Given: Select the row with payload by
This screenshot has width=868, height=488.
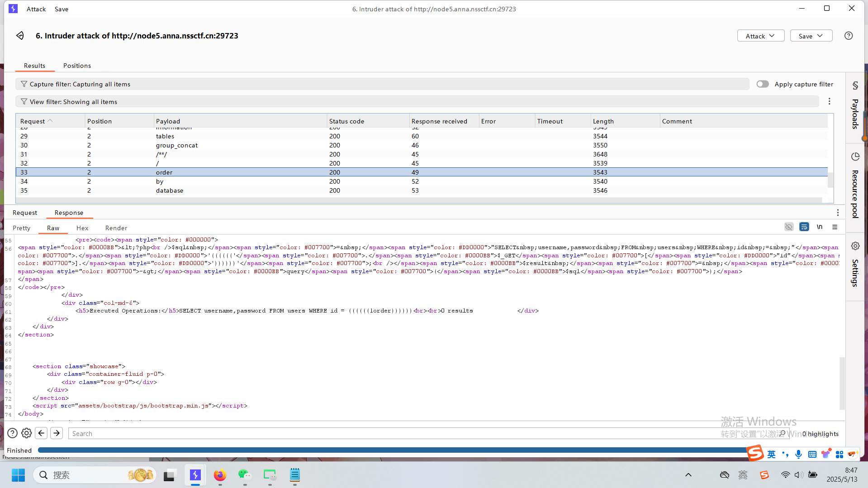Looking at the screenshot, I should click(422, 181).
